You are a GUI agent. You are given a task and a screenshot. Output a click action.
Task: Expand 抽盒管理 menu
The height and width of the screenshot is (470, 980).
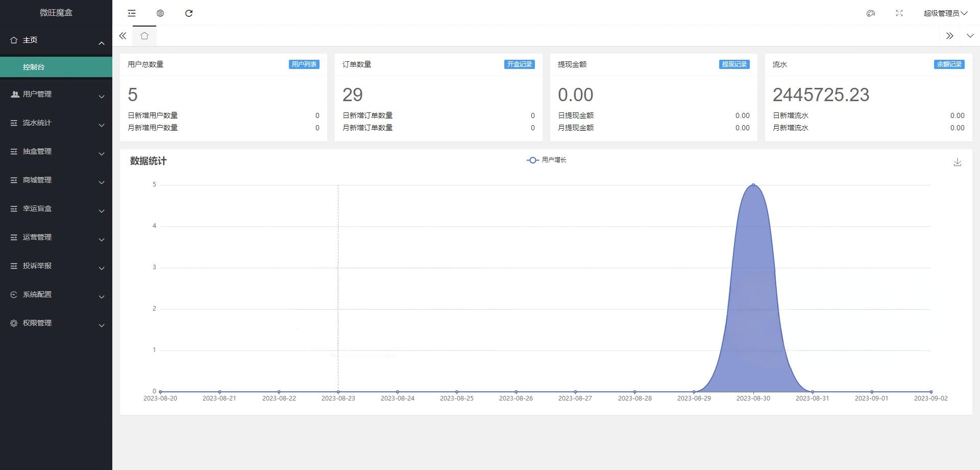[56, 151]
